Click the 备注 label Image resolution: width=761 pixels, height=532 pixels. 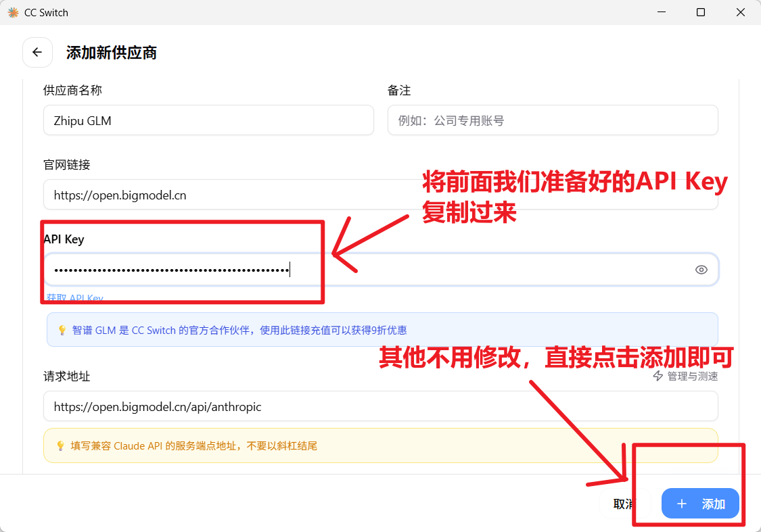click(399, 90)
